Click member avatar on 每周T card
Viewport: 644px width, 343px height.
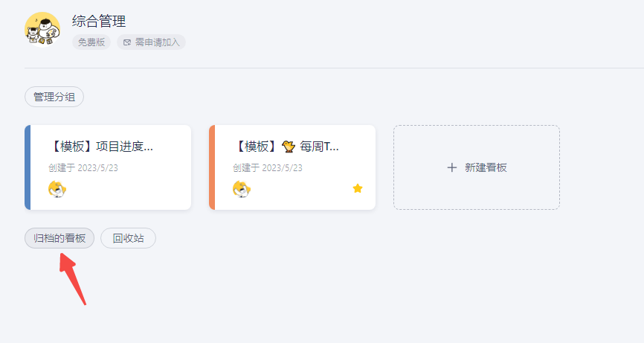242,189
